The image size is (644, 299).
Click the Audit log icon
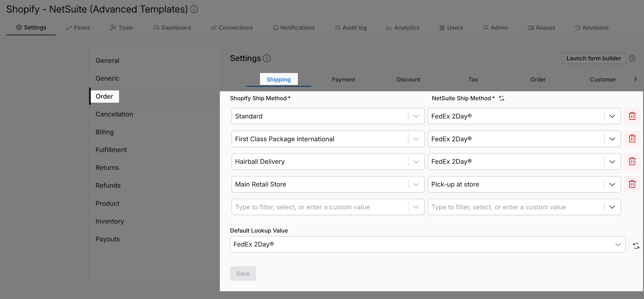pos(338,28)
